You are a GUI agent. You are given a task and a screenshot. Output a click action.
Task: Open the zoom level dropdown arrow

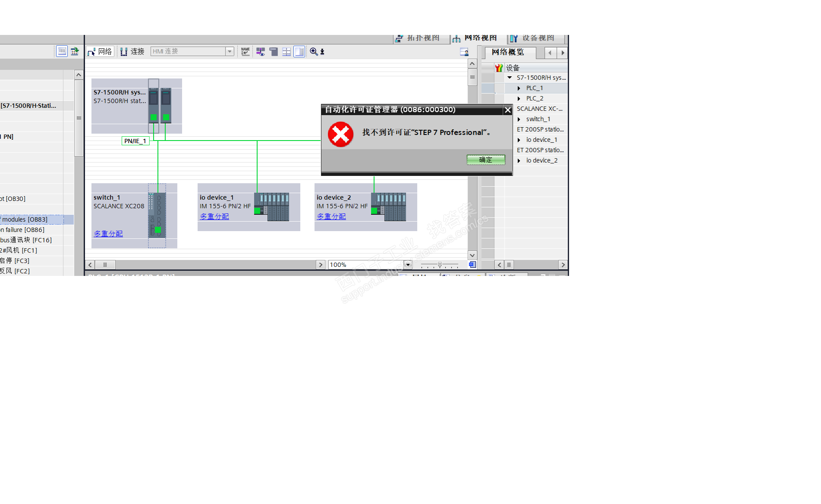pyautogui.click(x=408, y=265)
